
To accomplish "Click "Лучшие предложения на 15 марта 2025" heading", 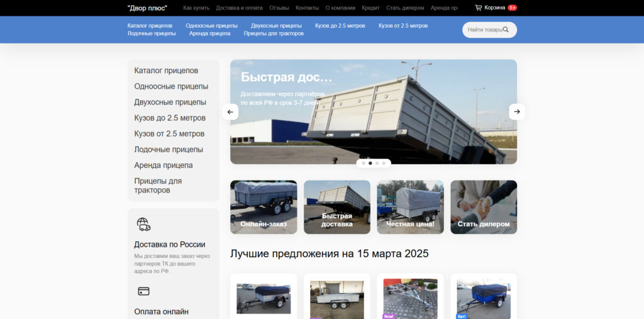I will tap(330, 254).
